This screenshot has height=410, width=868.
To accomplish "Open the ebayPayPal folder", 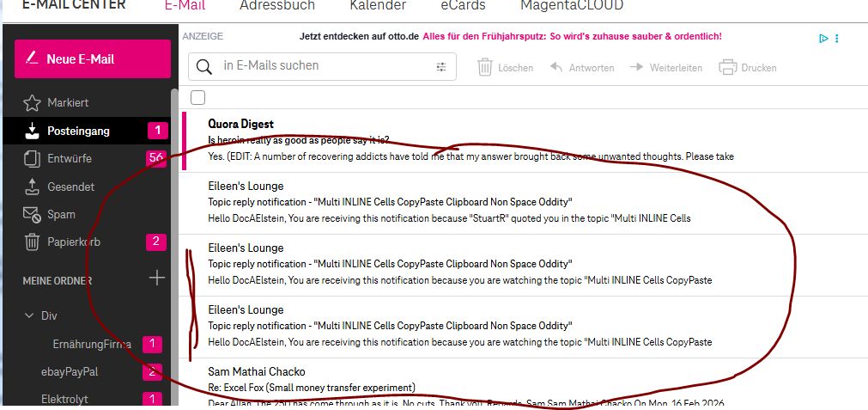I will 70,372.
